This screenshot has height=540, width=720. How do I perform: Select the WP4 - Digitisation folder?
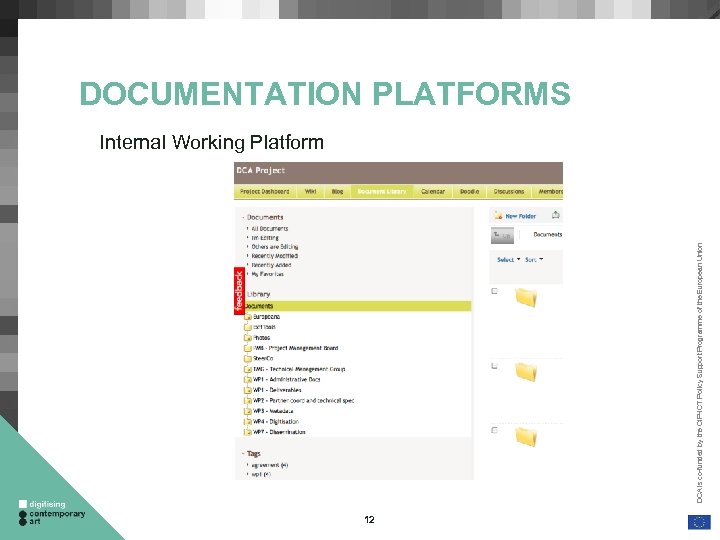276,422
